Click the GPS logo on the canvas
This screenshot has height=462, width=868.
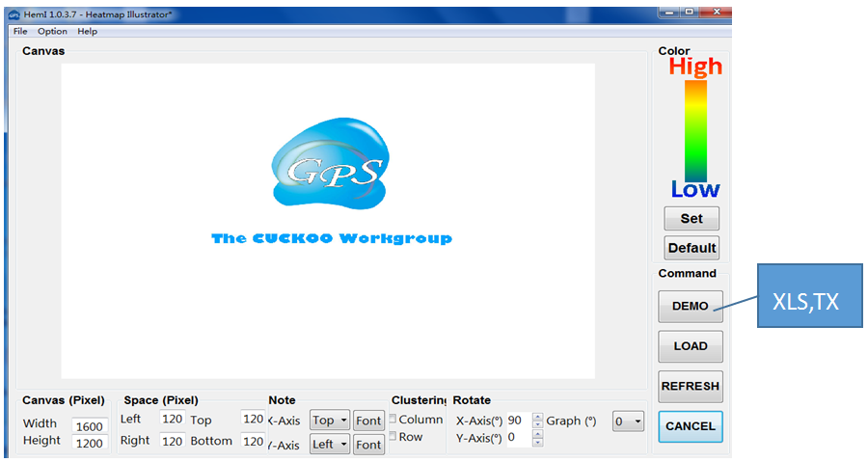331,164
